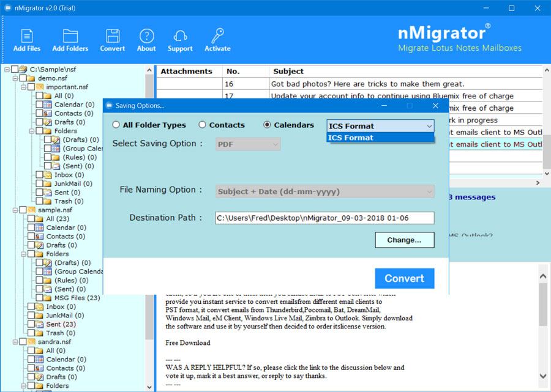The width and height of the screenshot is (551, 392).
Task: Click the Calendar icon under sample.nsf
Action: (39, 227)
